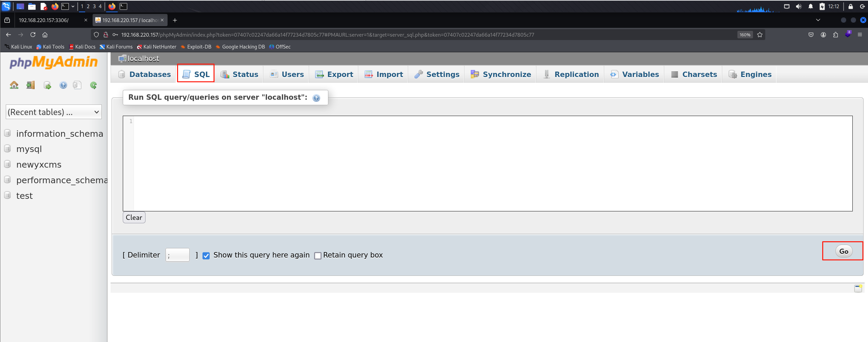Viewport: 868px width, 342px height.
Task: Open the Engines tab
Action: [x=750, y=74]
